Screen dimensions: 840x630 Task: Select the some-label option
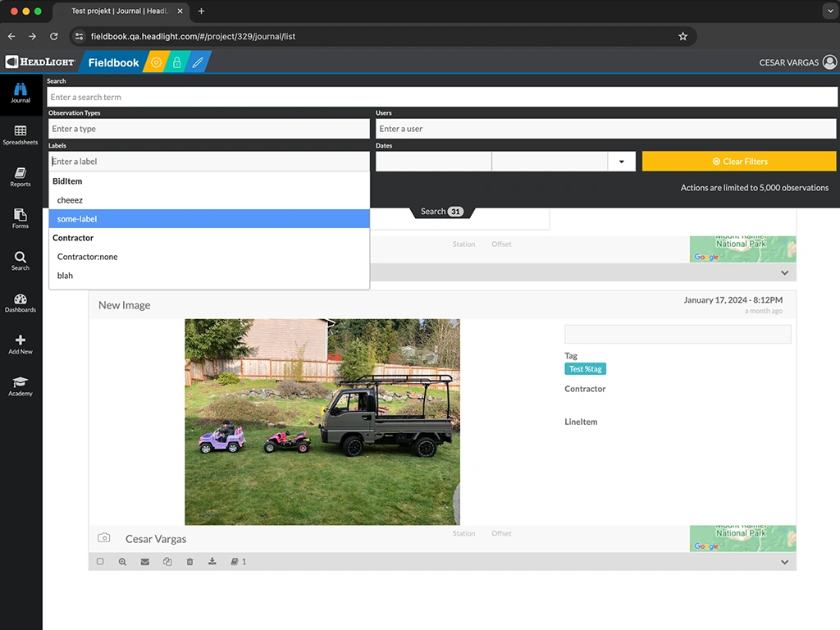tap(209, 219)
